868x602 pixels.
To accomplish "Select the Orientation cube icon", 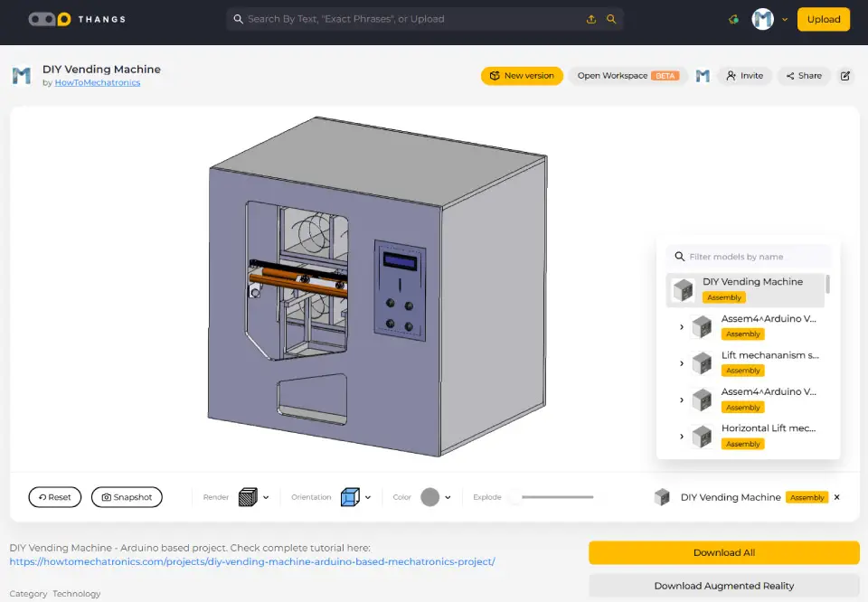I will click(x=349, y=497).
